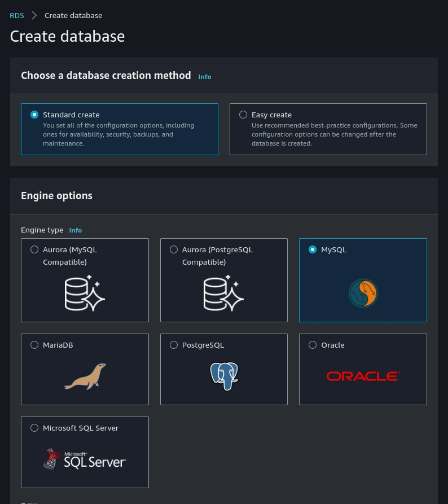Click the Aurora PostgreSQL Compatible database icon
The width and height of the screenshot is (448, 504).
(x=223, y=293)
